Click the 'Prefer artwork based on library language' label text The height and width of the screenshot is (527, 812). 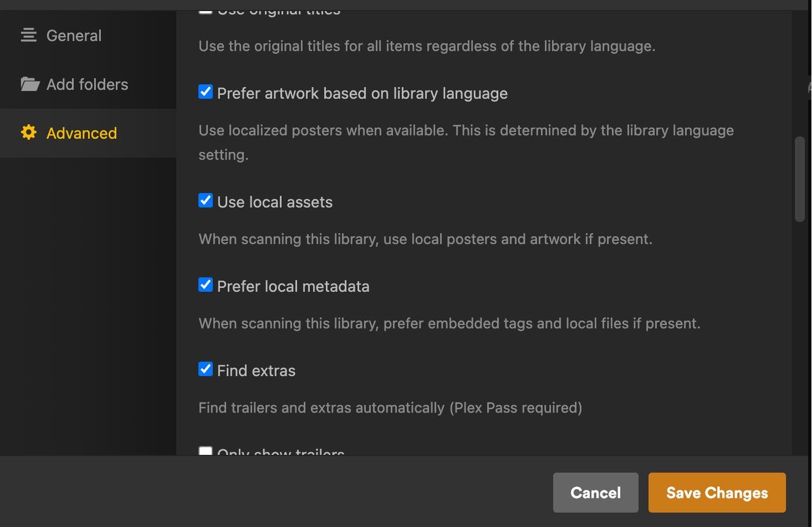[362, 93]
